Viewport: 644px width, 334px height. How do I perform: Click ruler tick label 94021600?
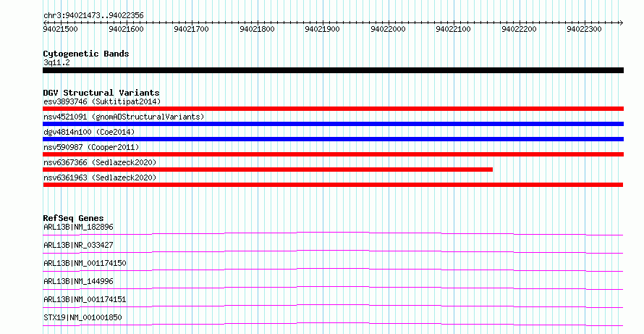(126, 29)
